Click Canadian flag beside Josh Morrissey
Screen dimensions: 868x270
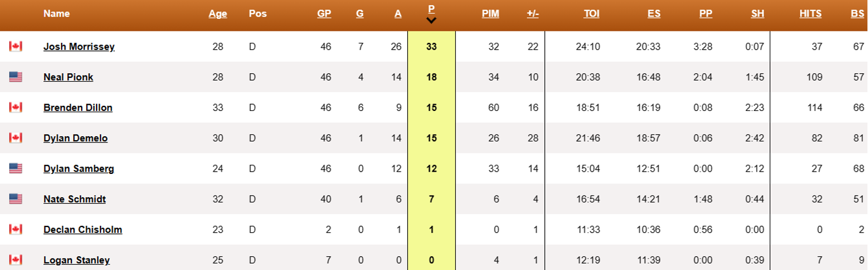(15, 46)
